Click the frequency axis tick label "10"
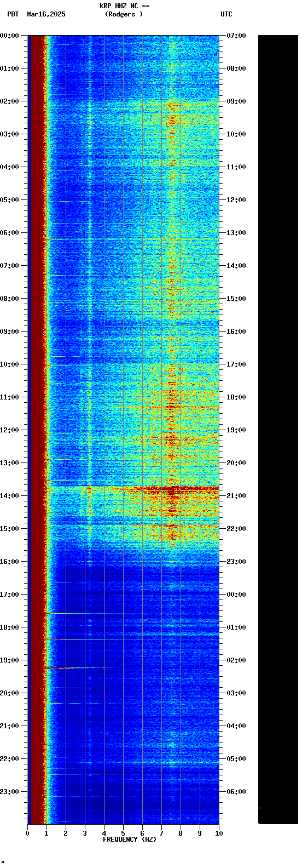The height and width of the screenshot is (868, 302). pyautogui.click(x=219, y=833)
